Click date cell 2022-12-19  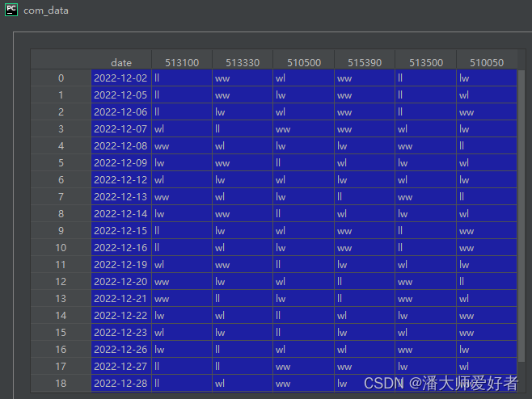[x=121, y=264]
